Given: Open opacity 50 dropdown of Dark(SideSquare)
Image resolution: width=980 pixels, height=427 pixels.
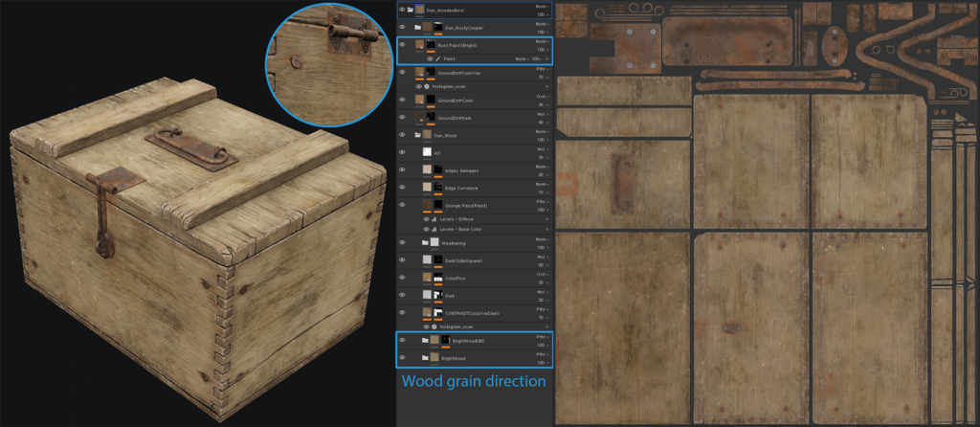Looking at the screenshot, I should (544, 264).
